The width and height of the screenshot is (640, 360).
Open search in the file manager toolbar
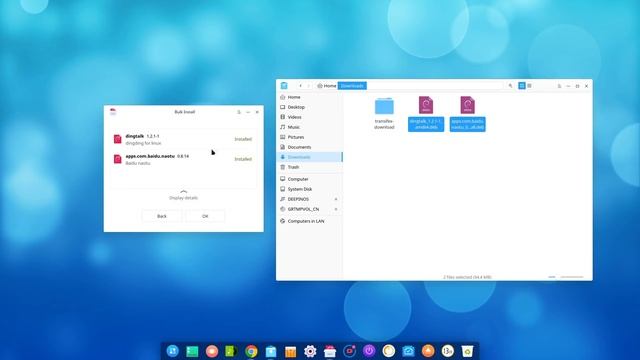click(510, 86)
